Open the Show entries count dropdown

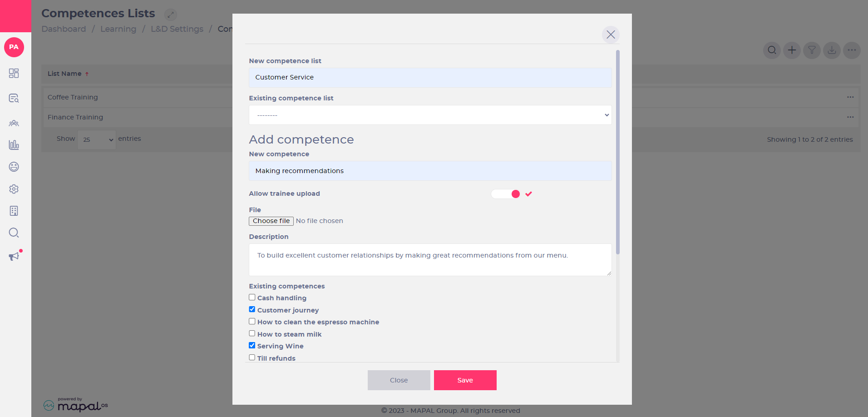click(x=97, y=139)
